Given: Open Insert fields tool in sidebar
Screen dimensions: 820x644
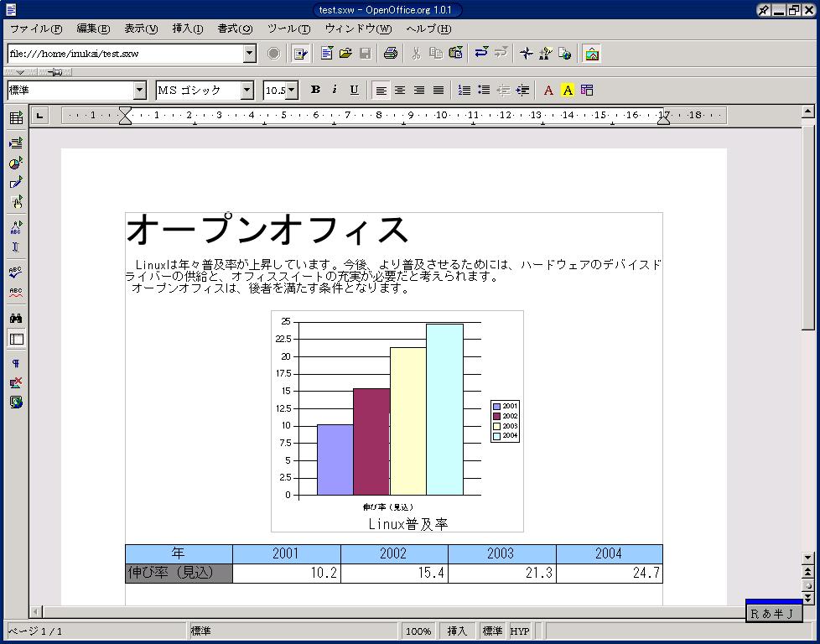Looking at the screenshot, I should coord(16,143).
